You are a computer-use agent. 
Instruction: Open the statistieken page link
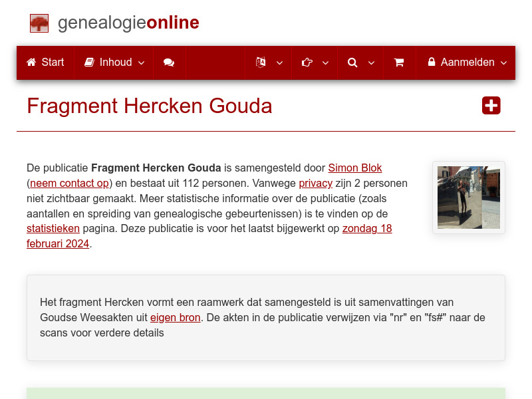point(53,228)
